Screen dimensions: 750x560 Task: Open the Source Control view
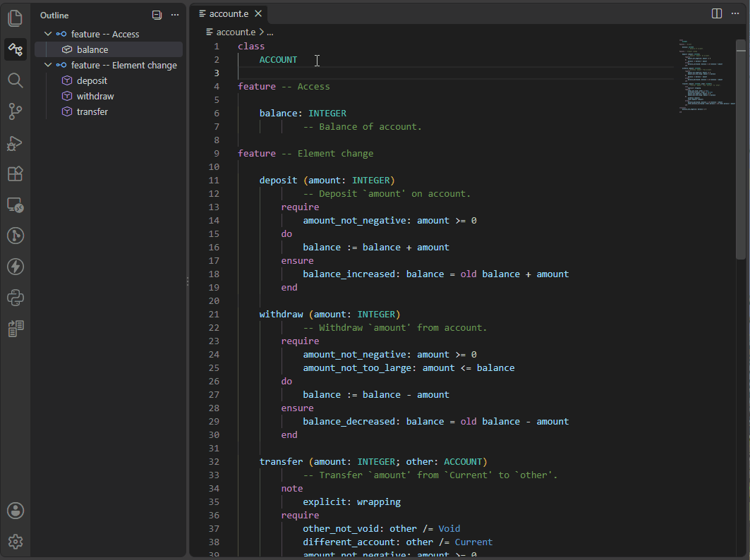click(16, 111)
